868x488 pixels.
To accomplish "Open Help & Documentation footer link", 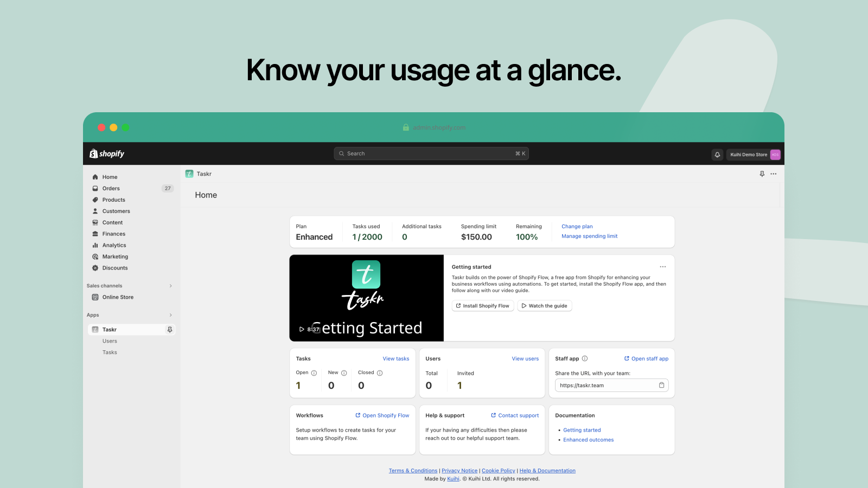I will [x=547, y=471].
